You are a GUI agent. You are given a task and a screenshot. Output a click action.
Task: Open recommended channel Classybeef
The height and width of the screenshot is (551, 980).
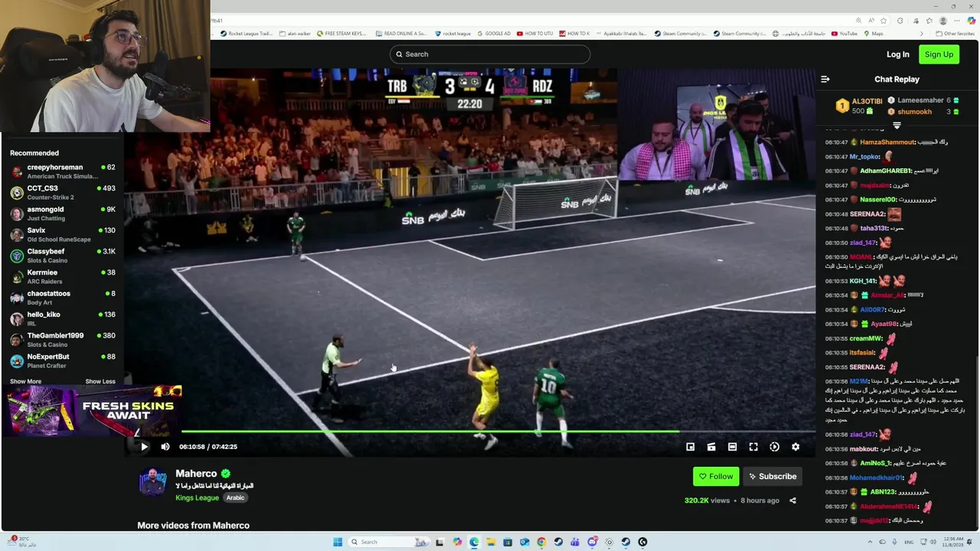[61, 256]
